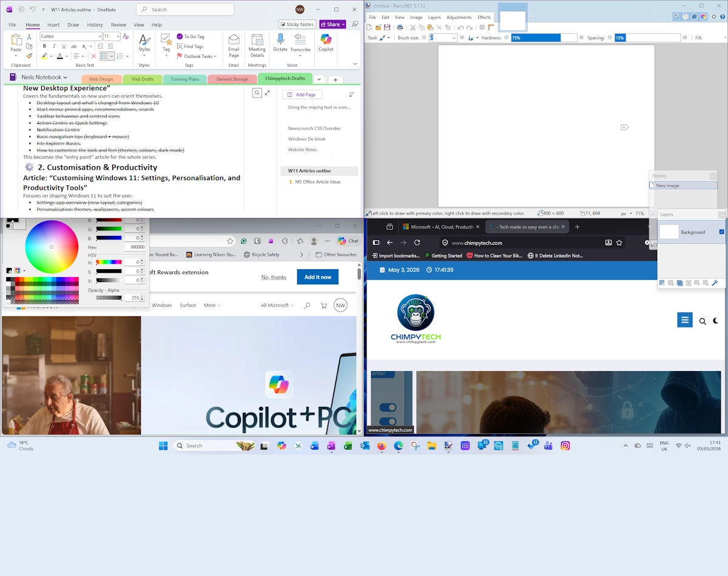Click the Print icon in Paint.NET toolbar
This screenshot has height=576, width=728.
[x=400, y=27]
